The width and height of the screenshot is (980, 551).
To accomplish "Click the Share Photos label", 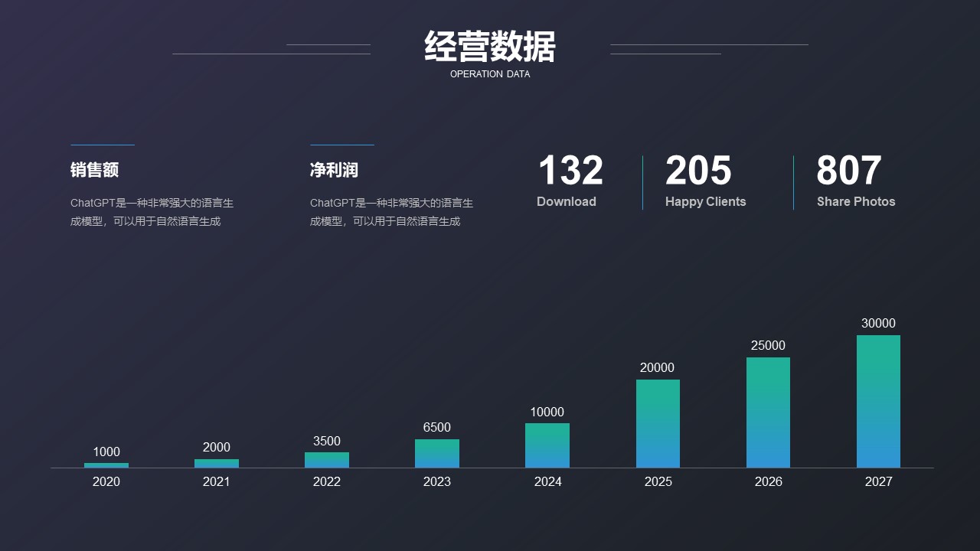I will point(856,201).
